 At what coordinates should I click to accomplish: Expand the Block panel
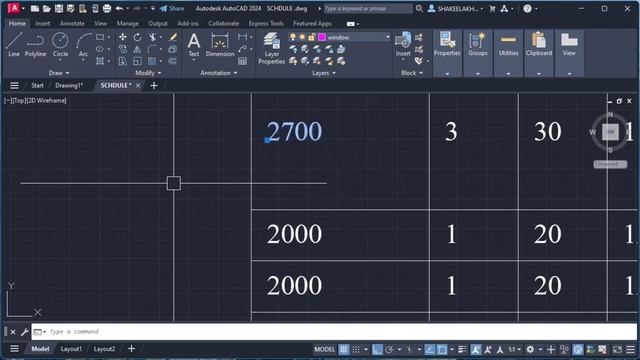pyautogui.click(x=412, y=73)
